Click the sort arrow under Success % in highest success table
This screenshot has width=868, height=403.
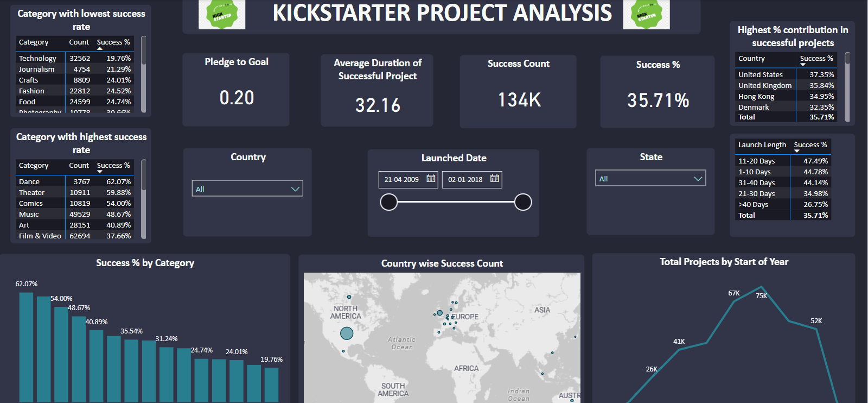tap(100, 172)
